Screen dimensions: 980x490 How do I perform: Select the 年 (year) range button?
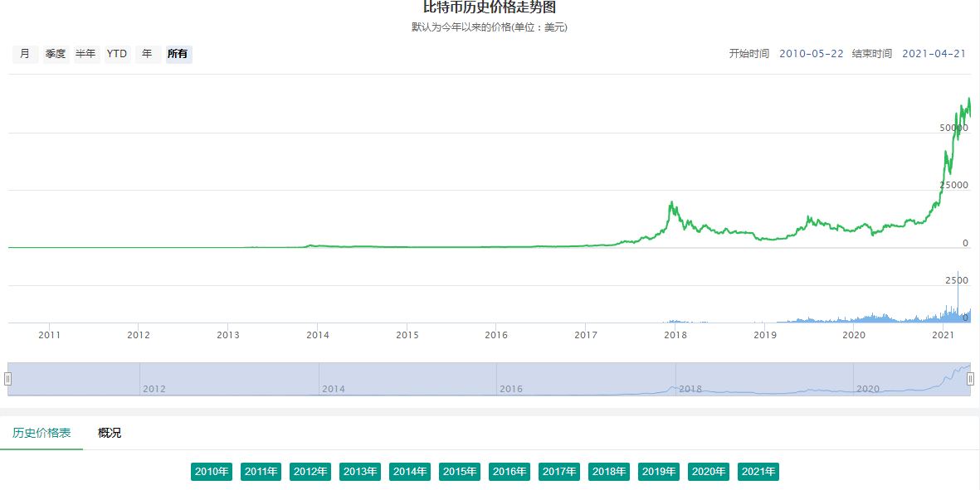(x=148, y=54)
